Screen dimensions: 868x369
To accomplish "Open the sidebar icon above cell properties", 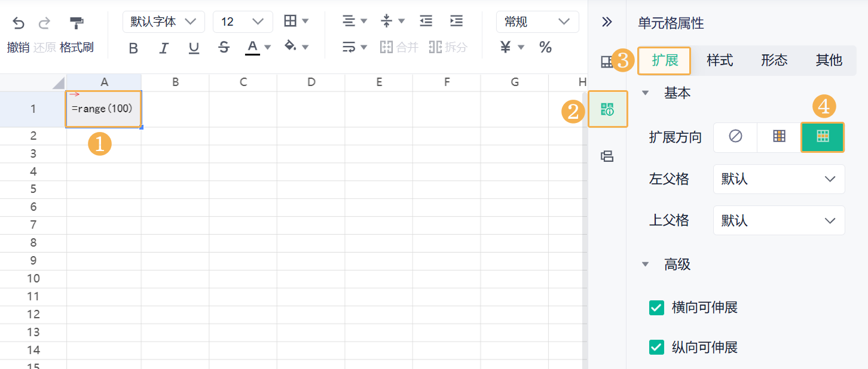I will pyautogui.click(x=607, y=61).
